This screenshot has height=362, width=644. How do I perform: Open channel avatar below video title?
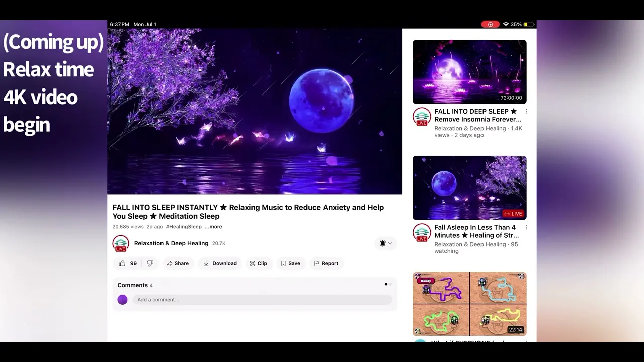click(121, 243)
